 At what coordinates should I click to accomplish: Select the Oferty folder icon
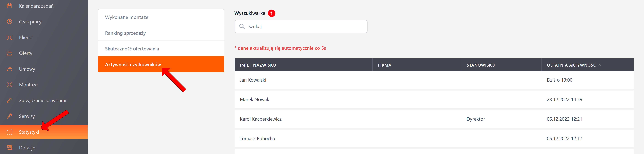click(x=9, y=53)
